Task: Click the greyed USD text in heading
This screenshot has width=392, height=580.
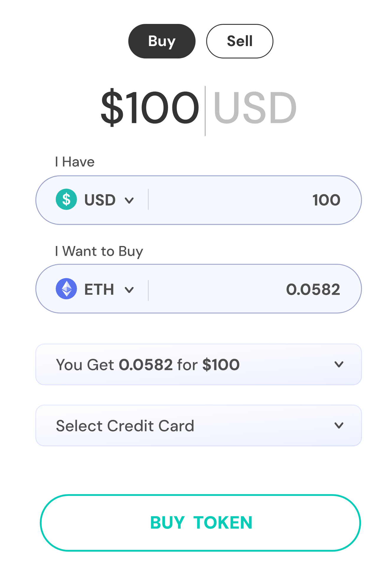Action: (x=255, y=107)
